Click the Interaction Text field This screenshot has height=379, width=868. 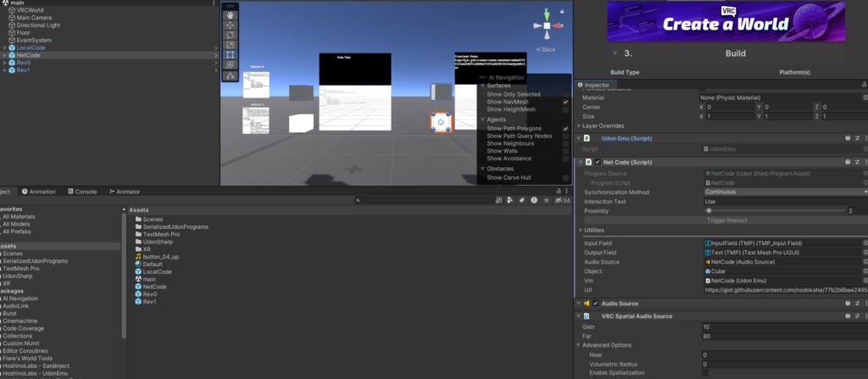coord(786,202)
